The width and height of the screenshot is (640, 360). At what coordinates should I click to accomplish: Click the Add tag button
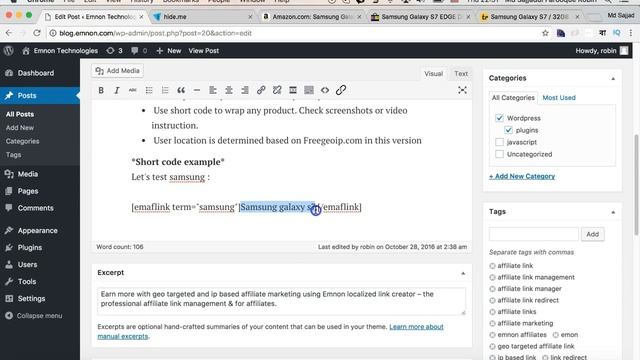pos(592,234)
